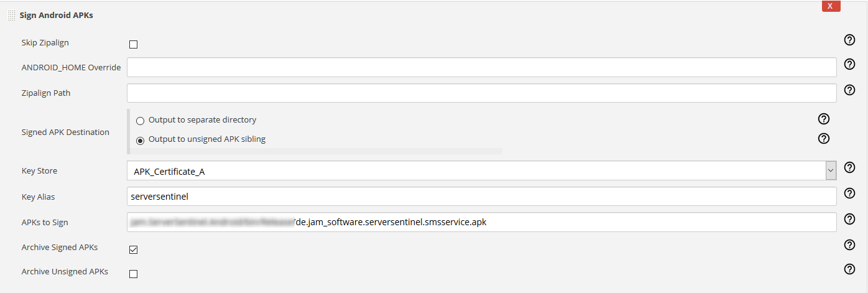This screenshot has width=868, height=293.
Task: Check Archive Unsigned APKs box
Action: pos(133,274)
